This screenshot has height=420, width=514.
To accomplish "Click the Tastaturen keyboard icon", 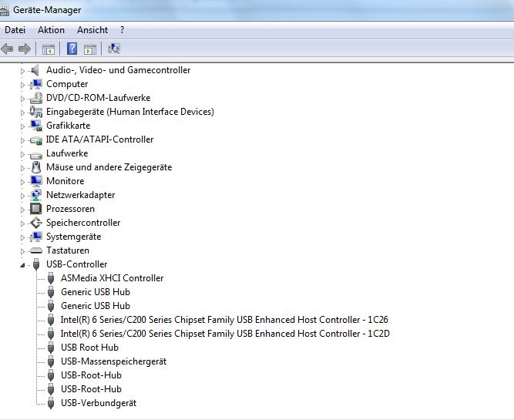I will click(36, 250).
